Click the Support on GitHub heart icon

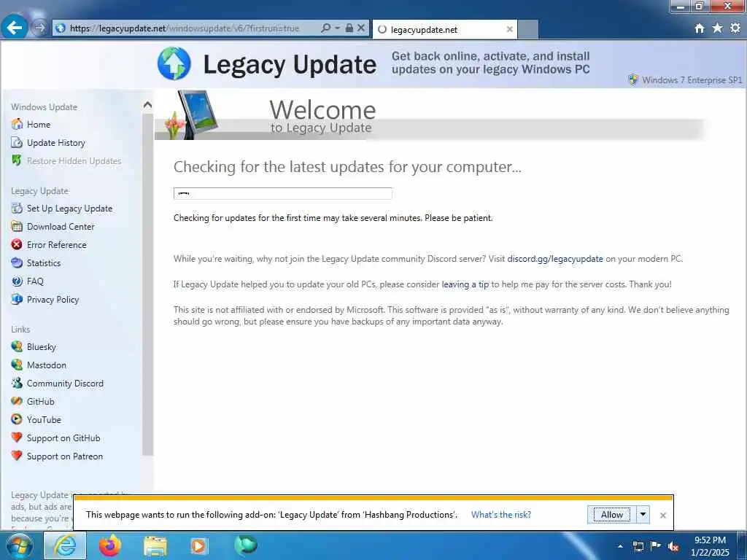(x=17, y=437)
